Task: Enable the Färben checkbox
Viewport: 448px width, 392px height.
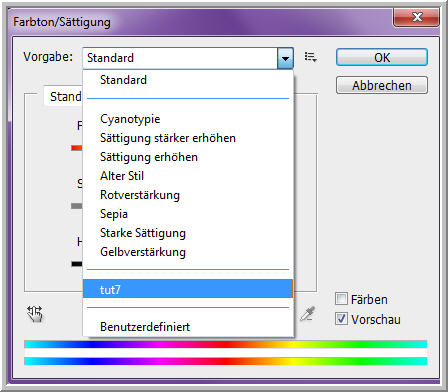Action: (x=341, y=299)
